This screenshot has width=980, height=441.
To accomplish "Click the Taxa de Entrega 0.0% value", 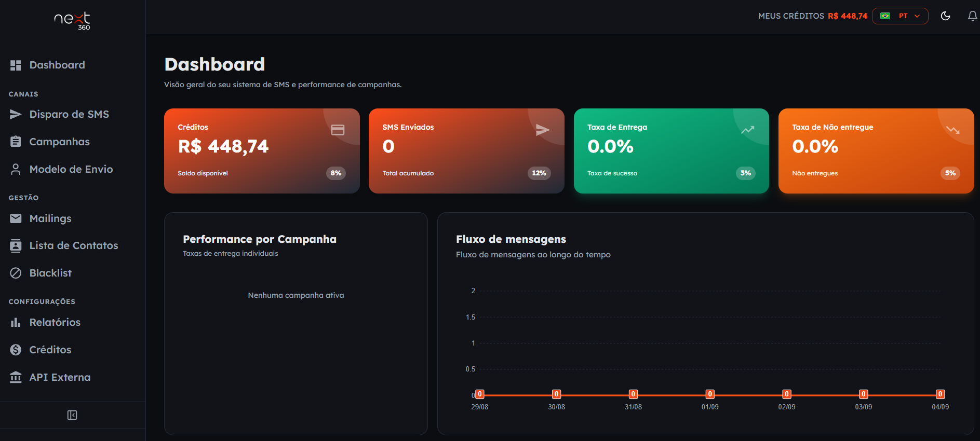I will 610,147.
